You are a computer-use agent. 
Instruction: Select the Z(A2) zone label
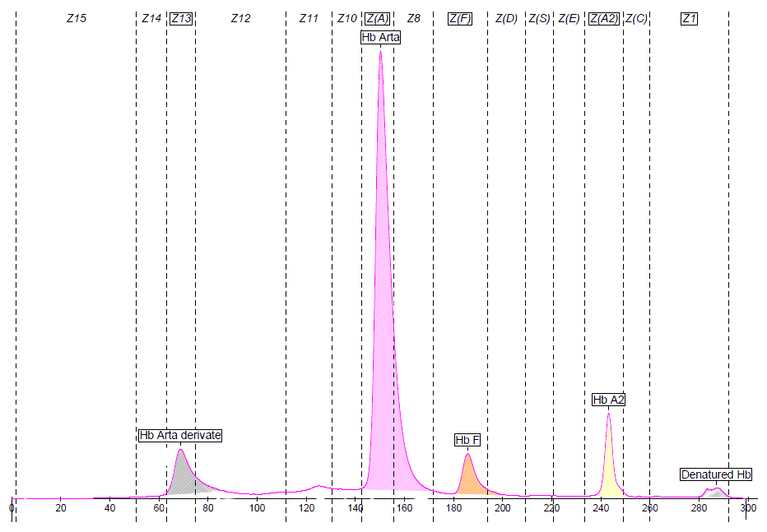(x=604, y=18)
